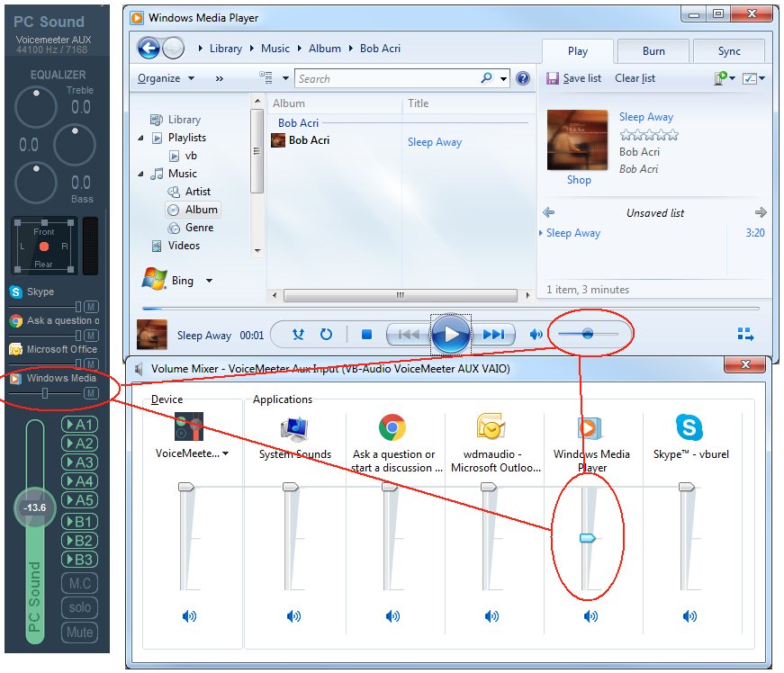Switch to the Burn tab
Image resolution: width=784 pixels, height=673 pixels.
tap(652, 50)
